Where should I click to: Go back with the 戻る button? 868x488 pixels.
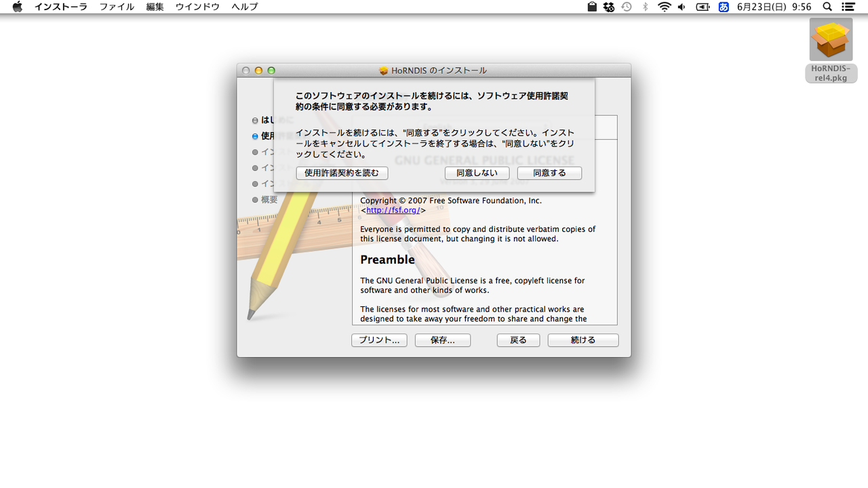518,340
